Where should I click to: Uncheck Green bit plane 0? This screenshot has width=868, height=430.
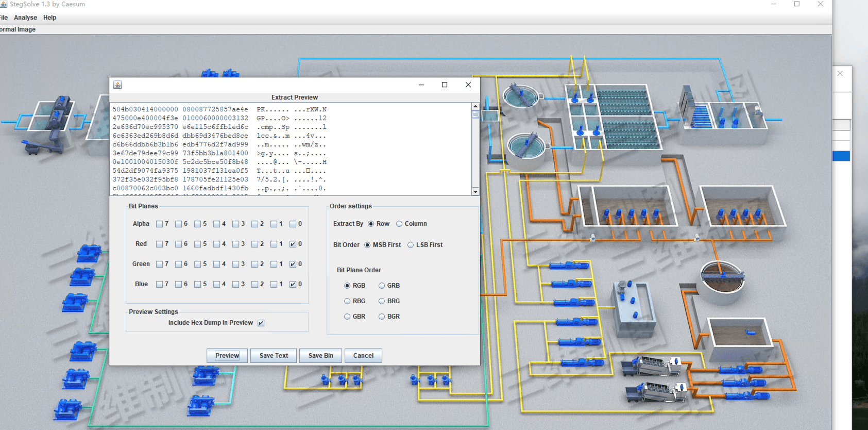pos(293,264)
